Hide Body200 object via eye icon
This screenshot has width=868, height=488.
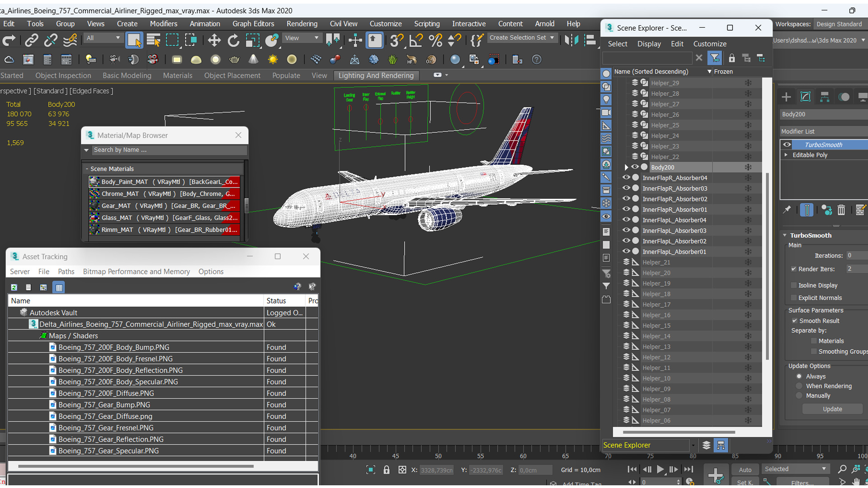[635, 167]
